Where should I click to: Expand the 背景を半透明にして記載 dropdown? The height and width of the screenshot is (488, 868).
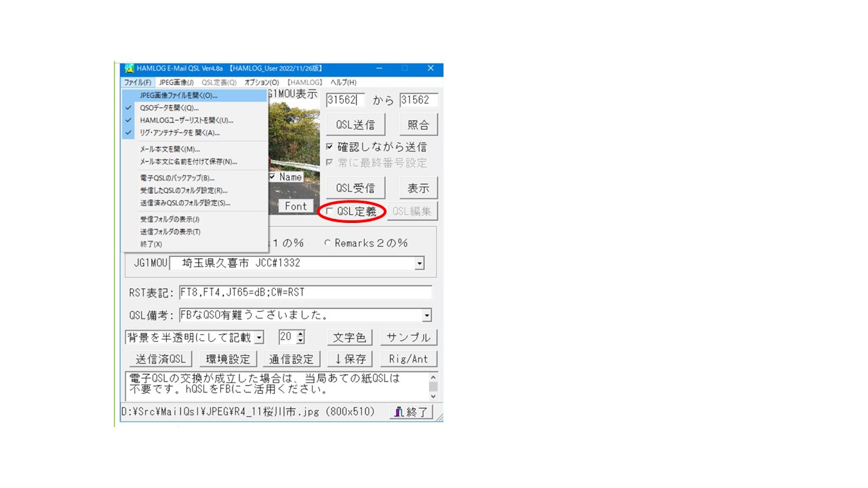(259, 338)
